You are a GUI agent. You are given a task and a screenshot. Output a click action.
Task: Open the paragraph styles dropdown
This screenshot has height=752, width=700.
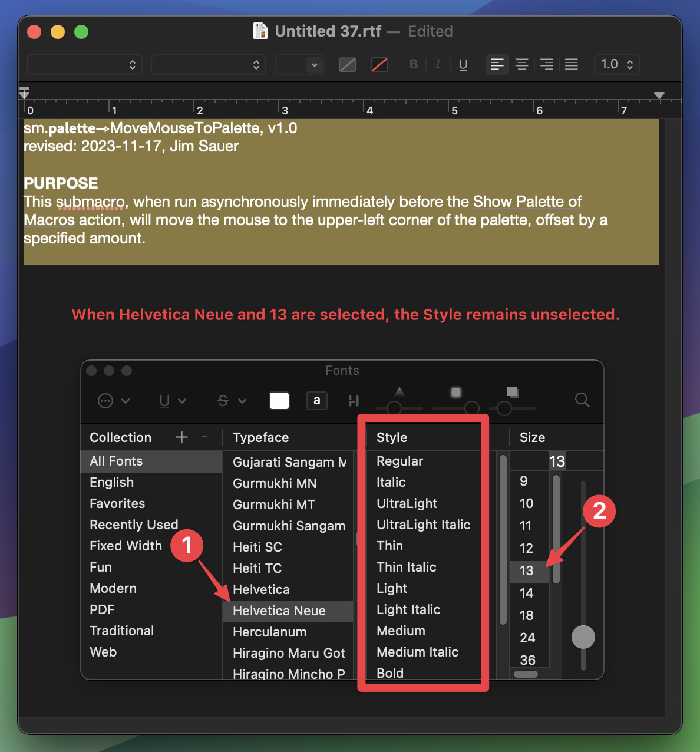pos(85,65)
